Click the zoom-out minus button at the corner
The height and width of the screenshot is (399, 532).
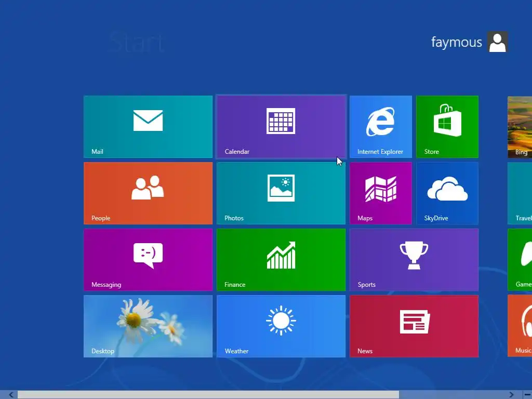click(527, 395)
